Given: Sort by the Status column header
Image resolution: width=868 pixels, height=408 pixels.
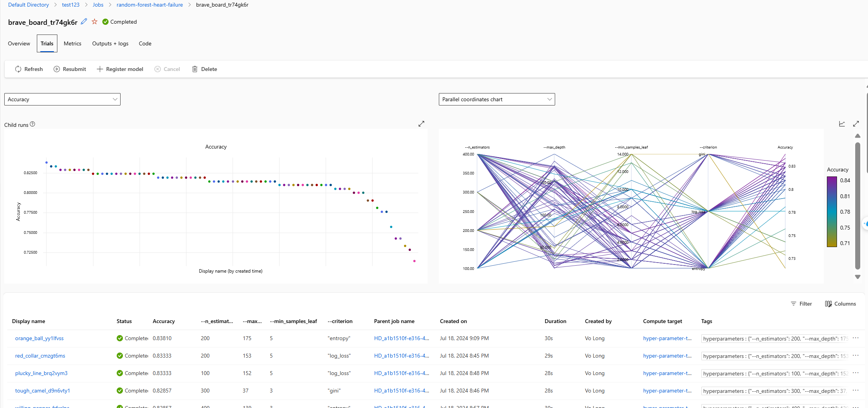Looking at the screenshot, I should pyautogui.click(x=124, y=321).
